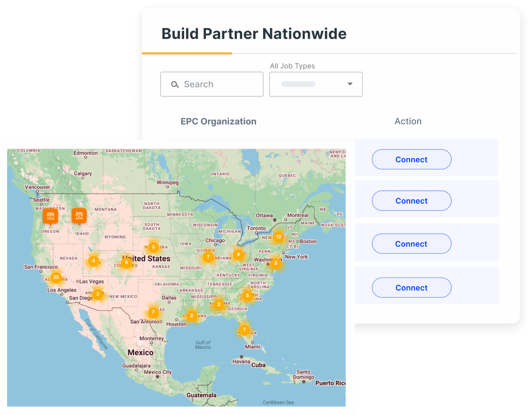Click the orange store marker in Idaho
The image size is (532, 415).
(79, 216)
